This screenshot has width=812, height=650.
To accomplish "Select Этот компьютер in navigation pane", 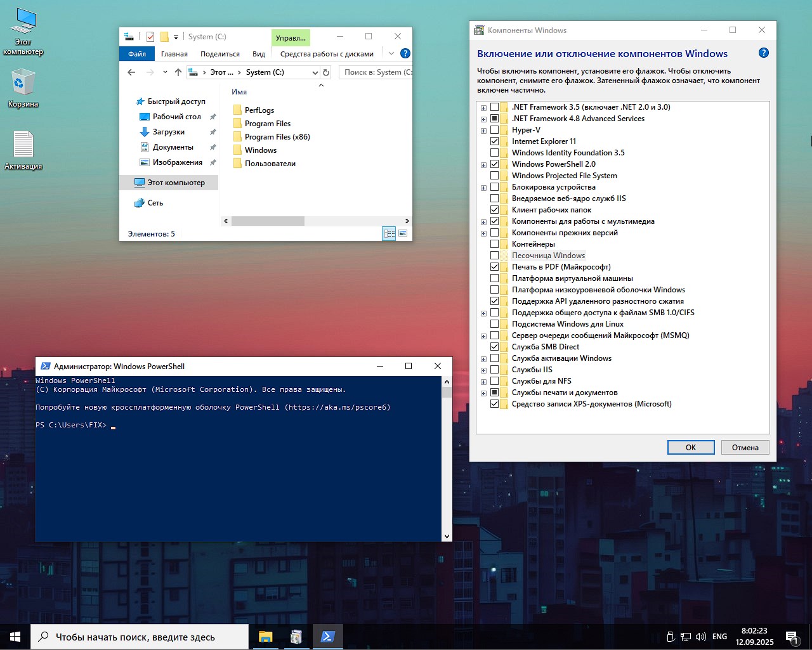I will [x=169, y=183].
